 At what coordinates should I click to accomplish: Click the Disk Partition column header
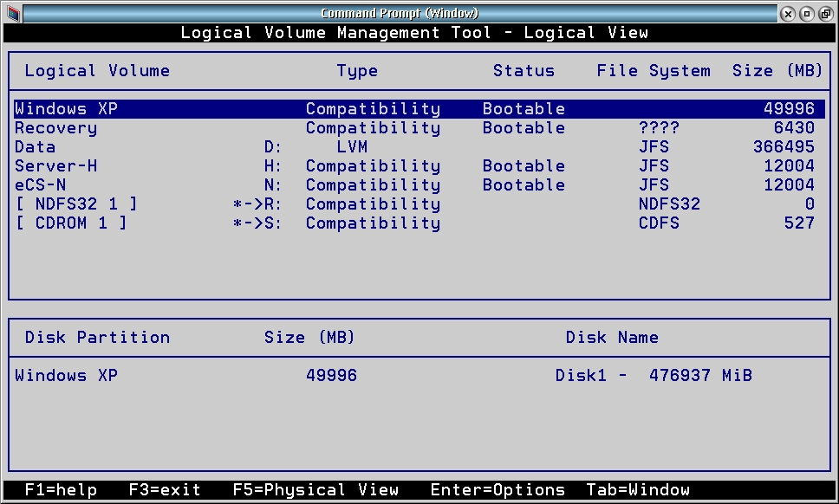click(97, 338)
